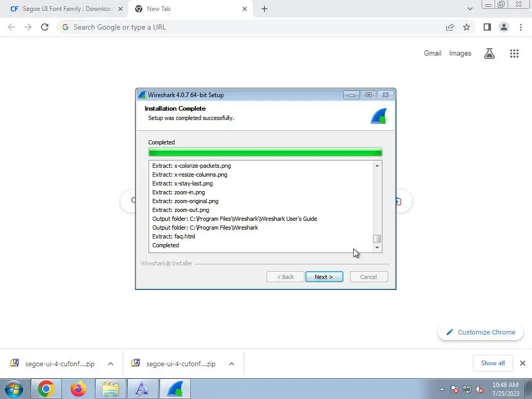The image size is (532, 399).
Task: Open the Chrome three-dot menu
Action: tap(521, 27)
